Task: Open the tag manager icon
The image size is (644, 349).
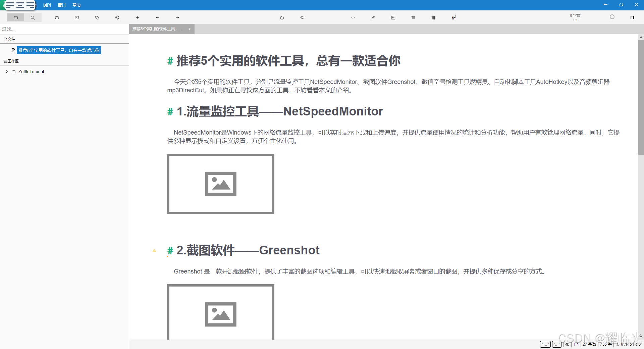Action: 97,17
